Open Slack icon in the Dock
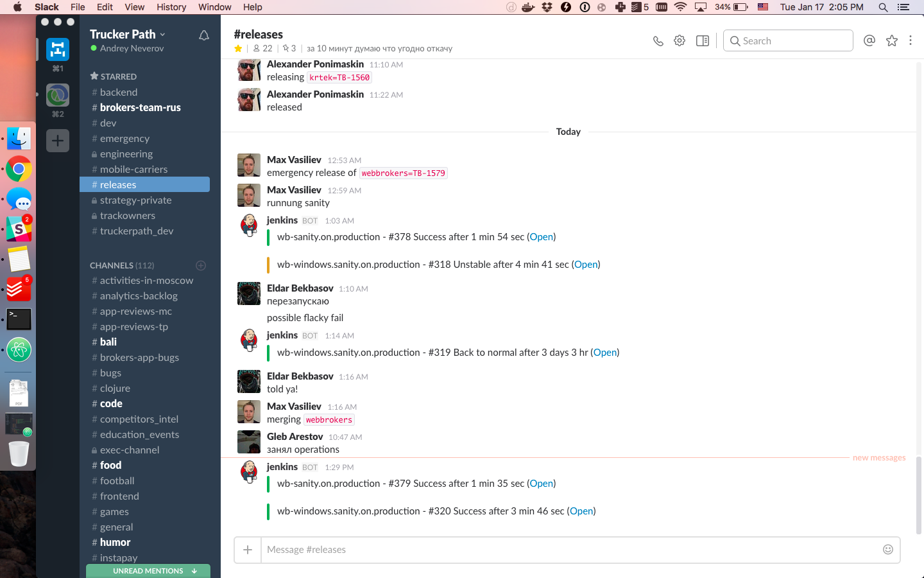The height and width of the screenshot is (578, 924). click(19, 229)
